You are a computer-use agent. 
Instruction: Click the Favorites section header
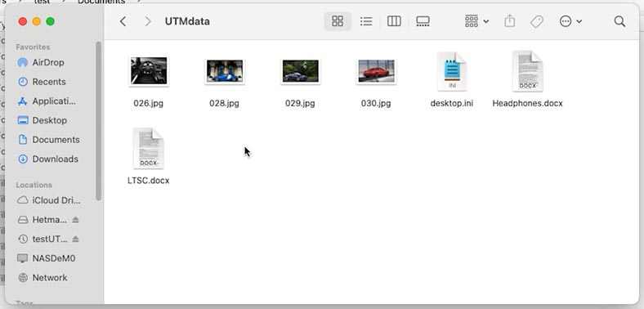pyautogui.click(x=33, y=47)
